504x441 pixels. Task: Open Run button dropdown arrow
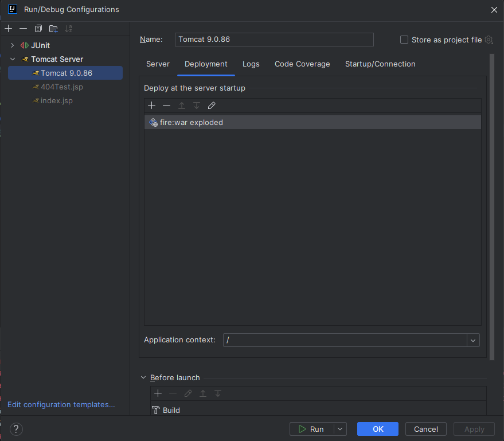coord(340,429)
